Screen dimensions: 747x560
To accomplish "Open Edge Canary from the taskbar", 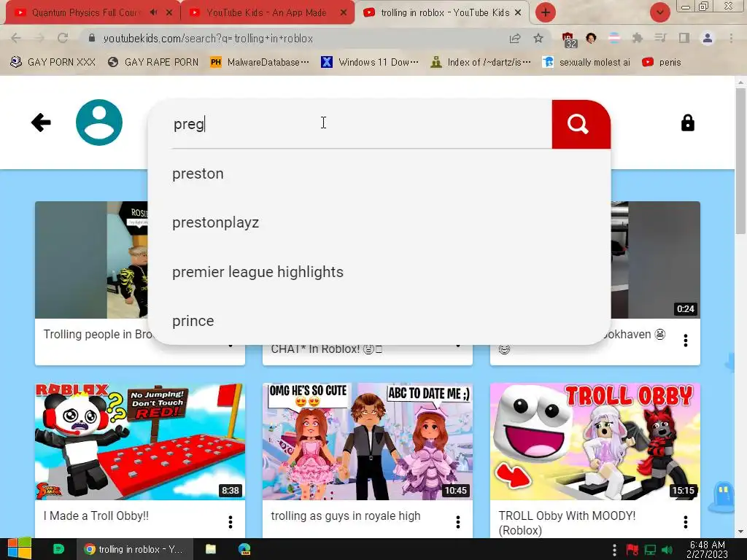I will 244,549.
